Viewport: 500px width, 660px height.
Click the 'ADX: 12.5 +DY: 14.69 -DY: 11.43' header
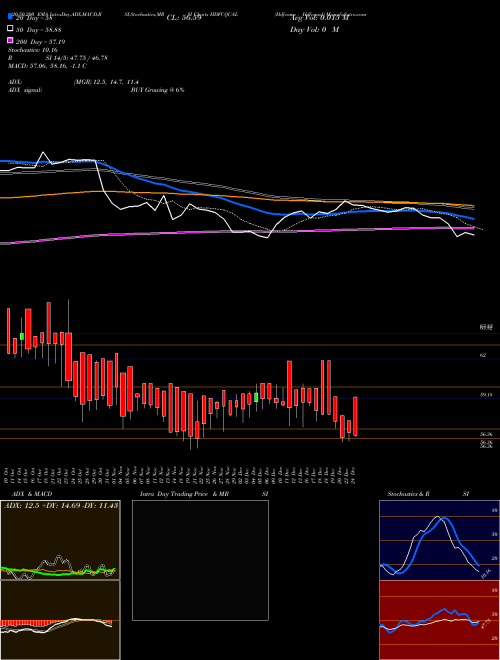tap(61, 506)
